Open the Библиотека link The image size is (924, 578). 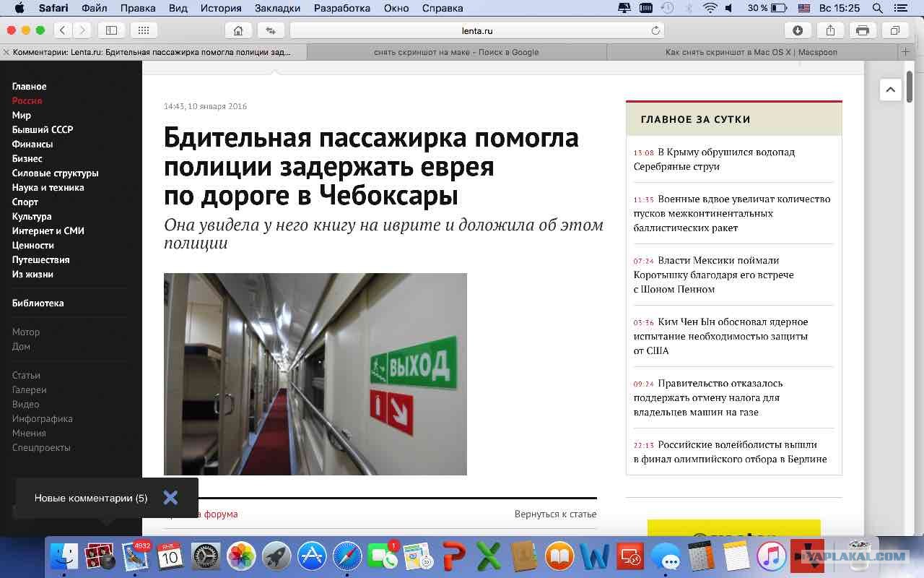pos(38,303)
